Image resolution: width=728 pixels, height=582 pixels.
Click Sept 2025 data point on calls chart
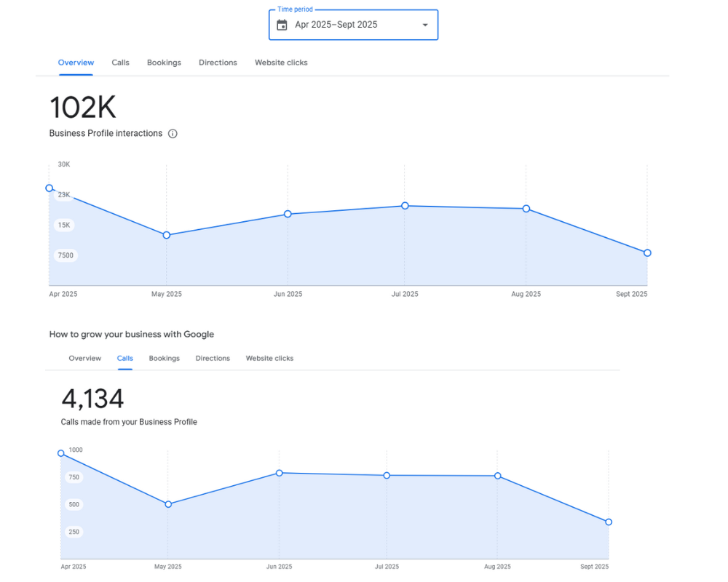[609, 522]
